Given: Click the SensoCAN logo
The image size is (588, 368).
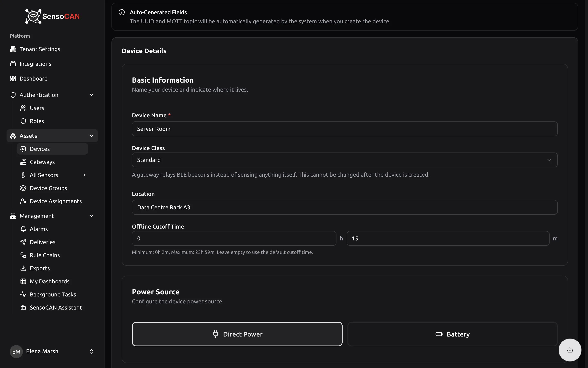Looking at the screenshot, I should (52, 16).
